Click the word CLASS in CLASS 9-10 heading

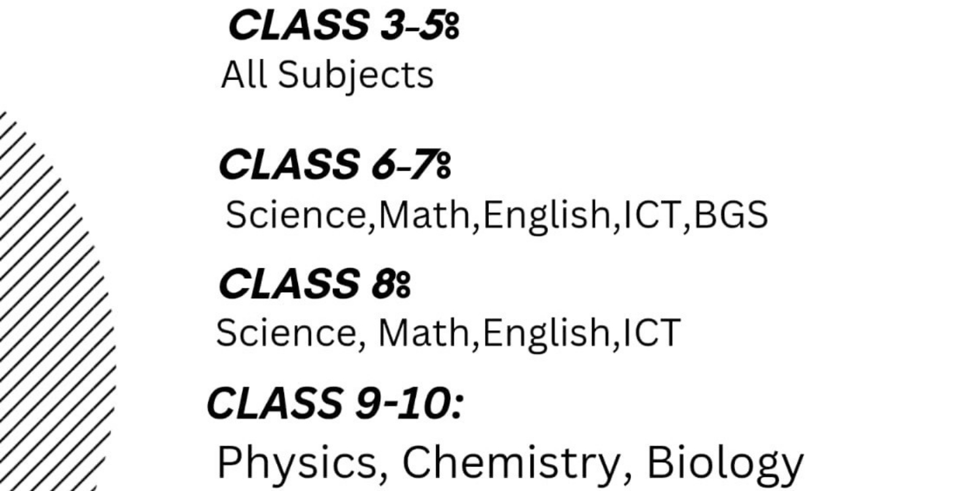pyautogui.click(x=274, y=404)
